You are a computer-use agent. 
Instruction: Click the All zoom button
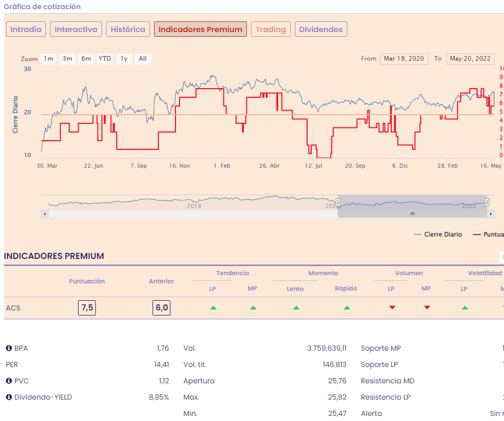click(142, 59)
